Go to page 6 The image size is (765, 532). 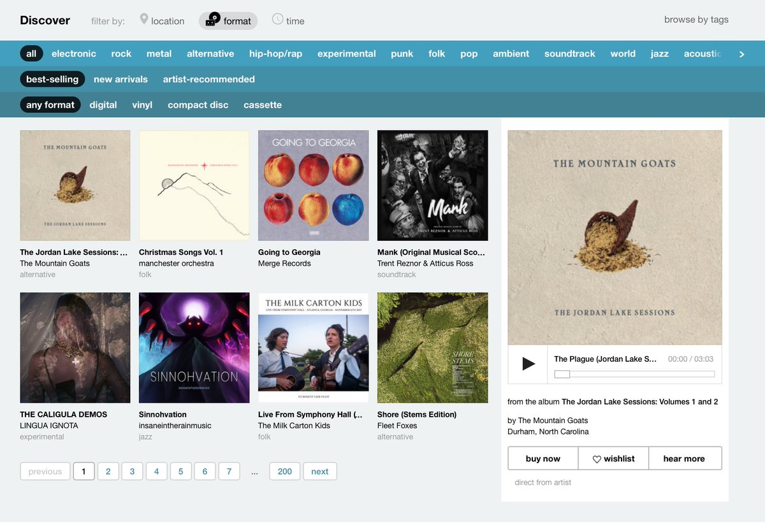pos(205,471)
